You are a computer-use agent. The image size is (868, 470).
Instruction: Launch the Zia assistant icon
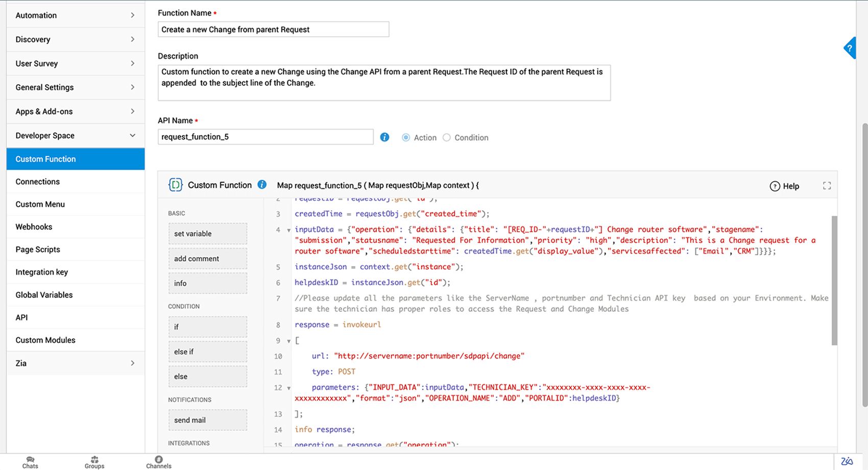(847, 461)
